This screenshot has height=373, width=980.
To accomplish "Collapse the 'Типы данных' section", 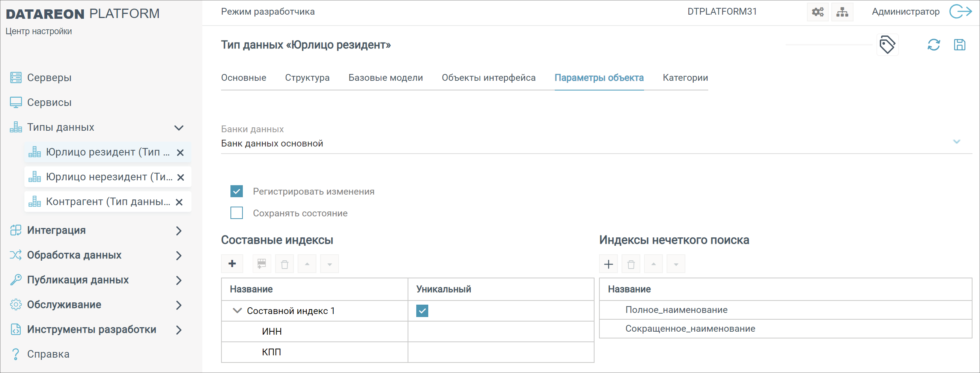I will 179,128.
